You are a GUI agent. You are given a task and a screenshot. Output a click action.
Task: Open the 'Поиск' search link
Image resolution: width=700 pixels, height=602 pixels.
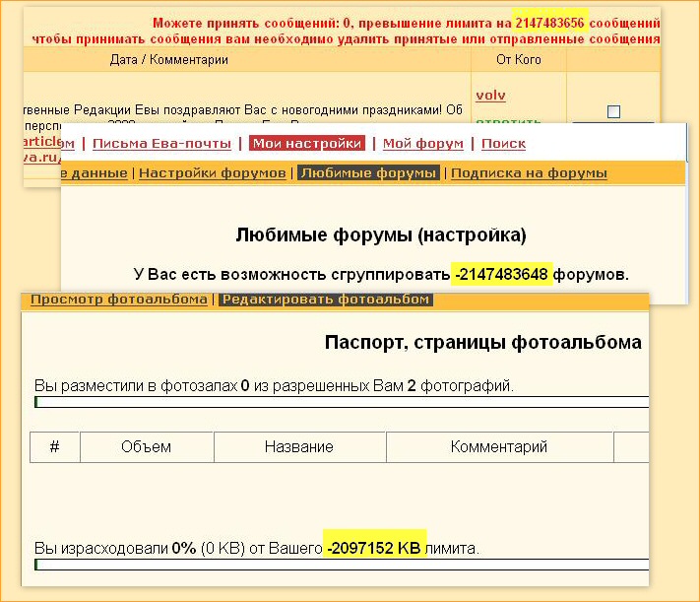tap(503, 144)
